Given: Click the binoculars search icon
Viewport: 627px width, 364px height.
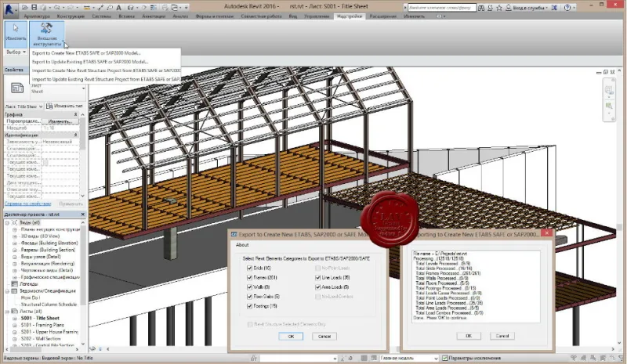Looking at the screenshot, I should click(x=481, y=8).
